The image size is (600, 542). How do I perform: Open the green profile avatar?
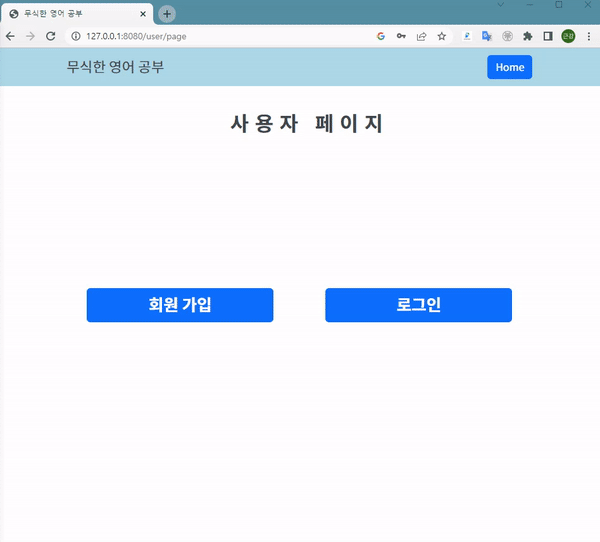pos(568,36)
